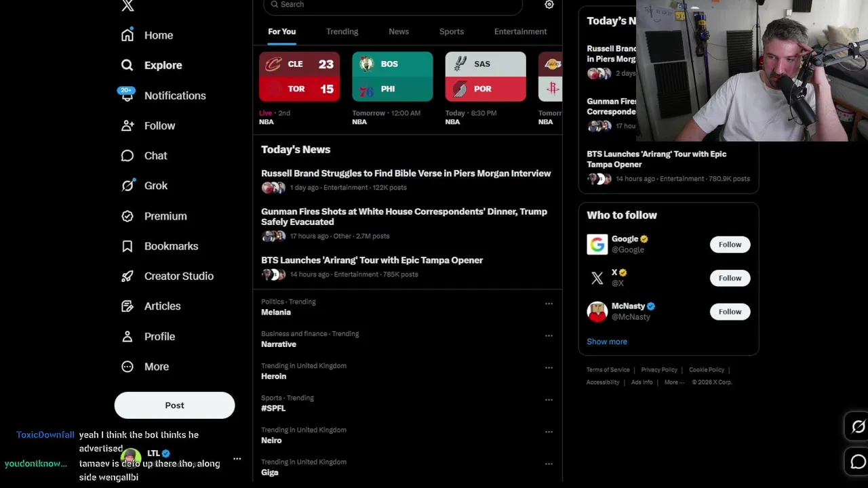The height and width of the screenshot is (488, 868).
Task: Open LTL account switcher ellipsis
Action: (x=237, y=459)
